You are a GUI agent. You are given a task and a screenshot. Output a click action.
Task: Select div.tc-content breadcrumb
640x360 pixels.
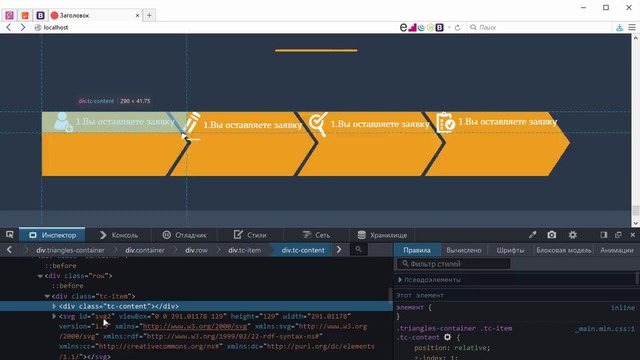(303, 250)
